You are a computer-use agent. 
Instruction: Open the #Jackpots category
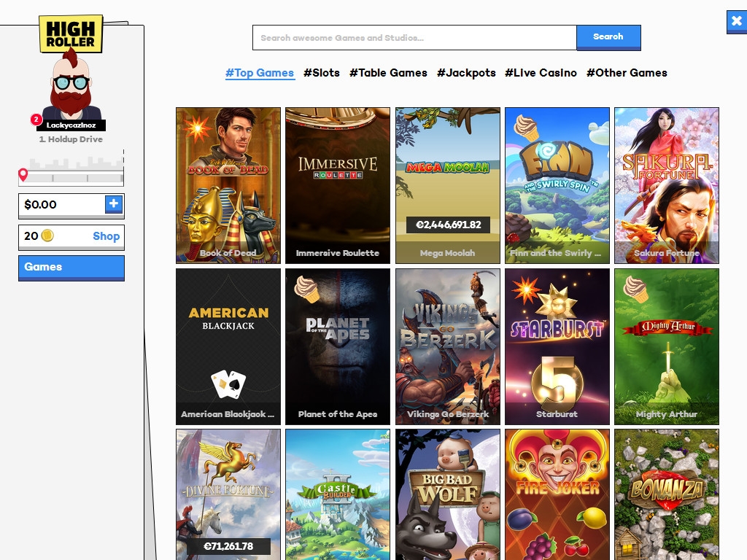(x=466, y=73)
